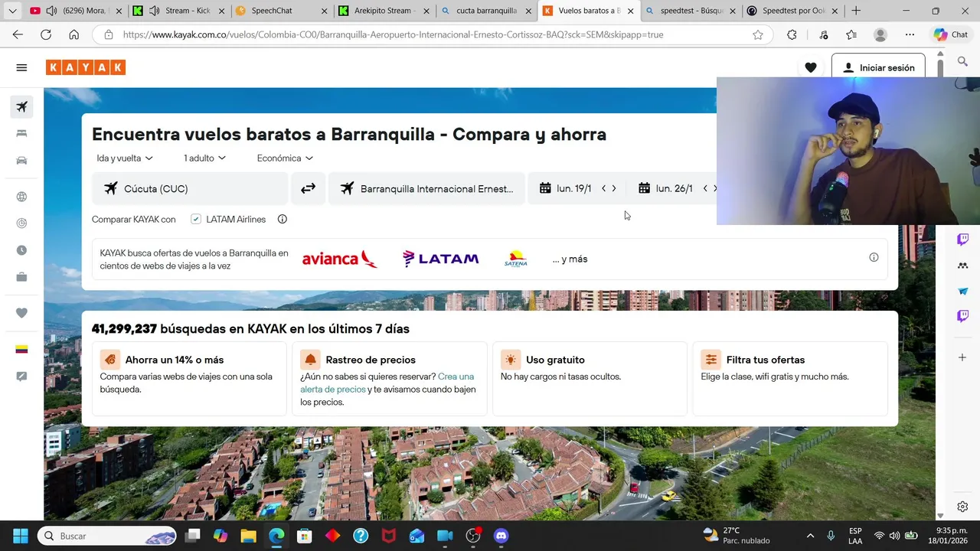Click the Ahorra un 14% o más card

coord(189,379)
